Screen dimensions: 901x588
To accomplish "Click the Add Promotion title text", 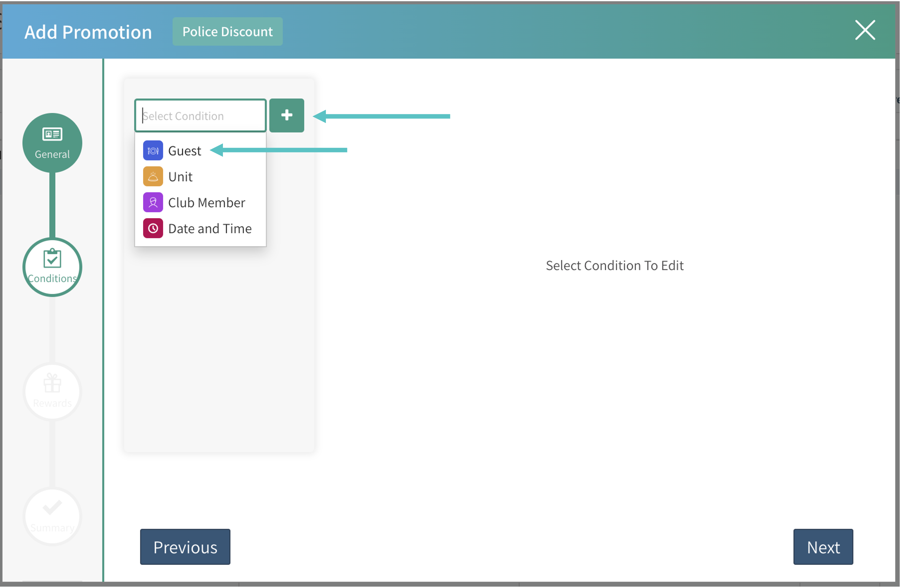I will click(x=88, y=32).
